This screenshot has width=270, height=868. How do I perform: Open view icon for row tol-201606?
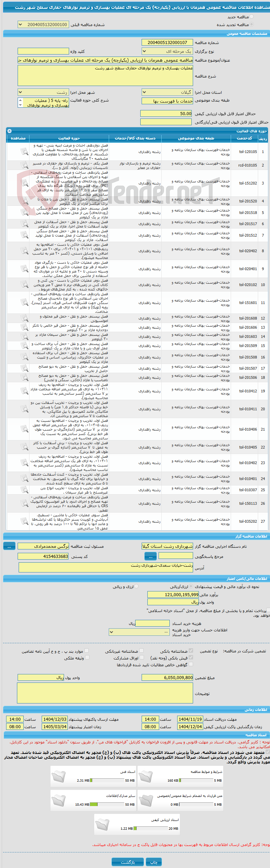24,327
